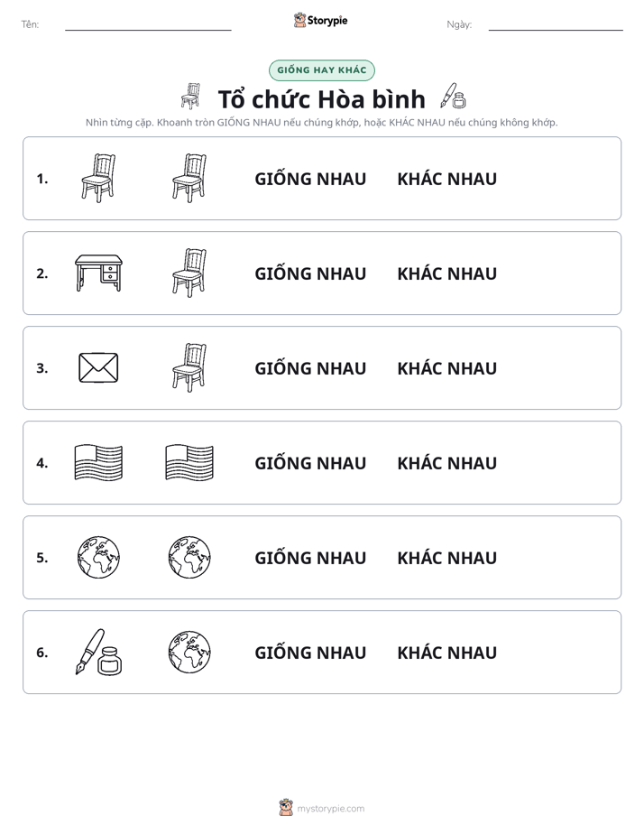Click the desk icon in row 2
The height and width of the screenshot is (834, 644).
pos(99,273)
